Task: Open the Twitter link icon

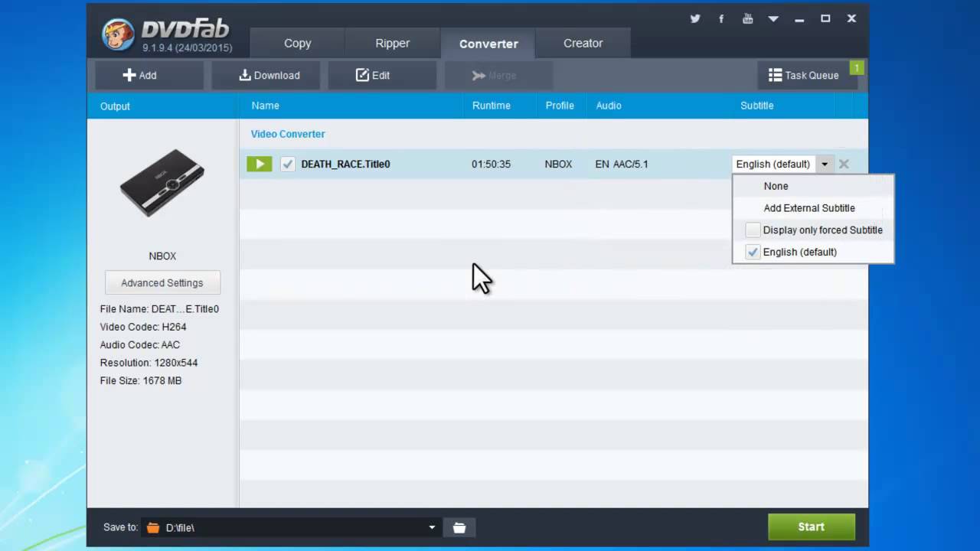Action: (695, 19)
